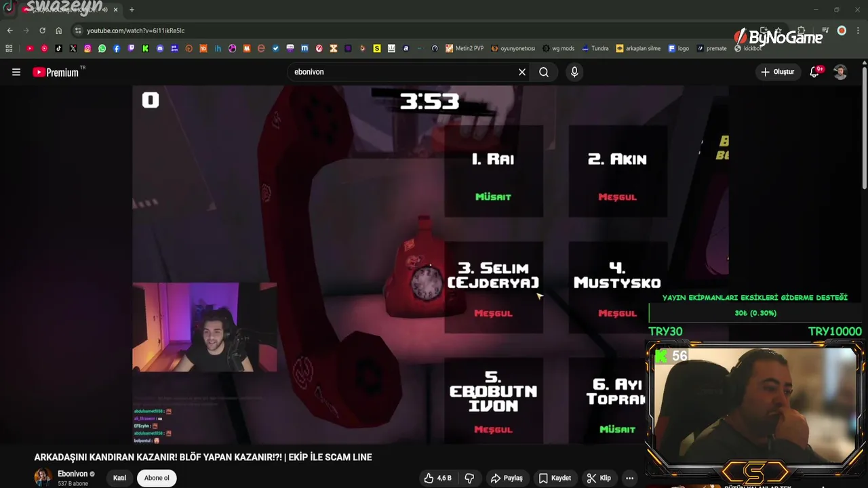Open the YouTube bookmark icon

[30, 49]
